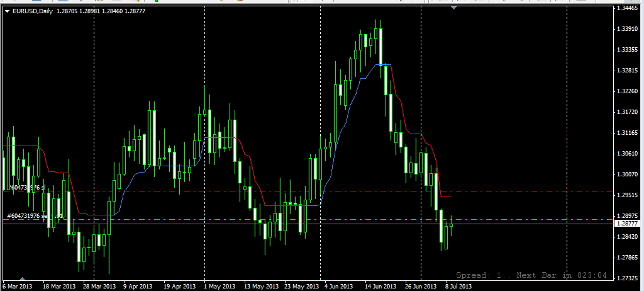The height and width of the screenshot is (291, 644).
Task: Click the 1.31165 price axis label
Action: point(628,132)
